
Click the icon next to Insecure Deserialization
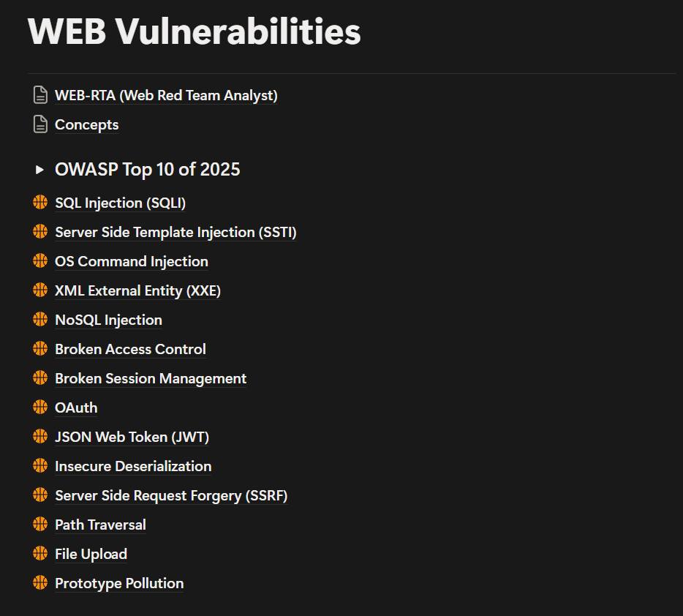(40, 466)
